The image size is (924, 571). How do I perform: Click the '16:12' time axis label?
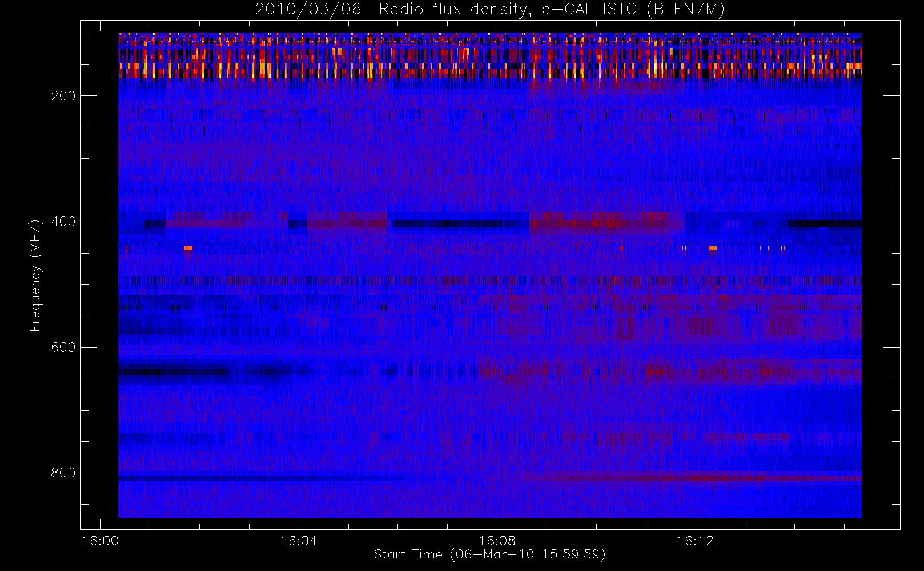tap(696, 541)
